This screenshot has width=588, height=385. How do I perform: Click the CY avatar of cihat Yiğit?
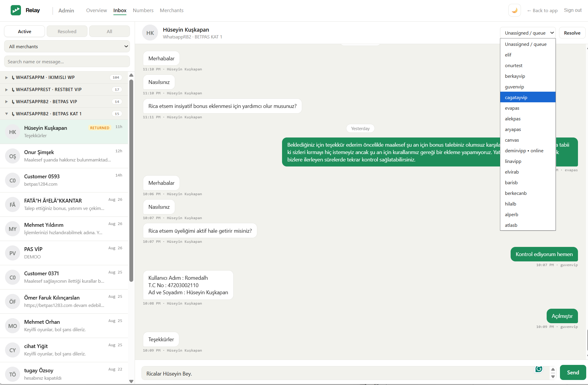click(x=12, y=350)
